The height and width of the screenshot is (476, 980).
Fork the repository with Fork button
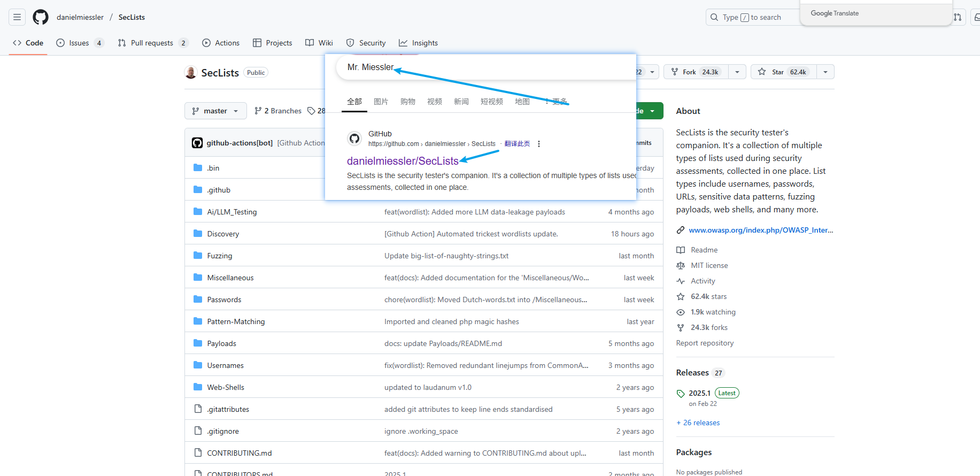tap(696, 72)
